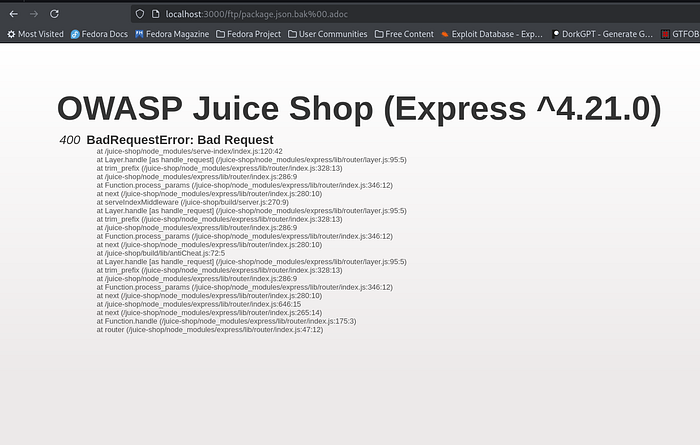Viewport: 700px width, 445px height.
Task: Click the gear icon beside Most Visited
Action: click(11, 34)
